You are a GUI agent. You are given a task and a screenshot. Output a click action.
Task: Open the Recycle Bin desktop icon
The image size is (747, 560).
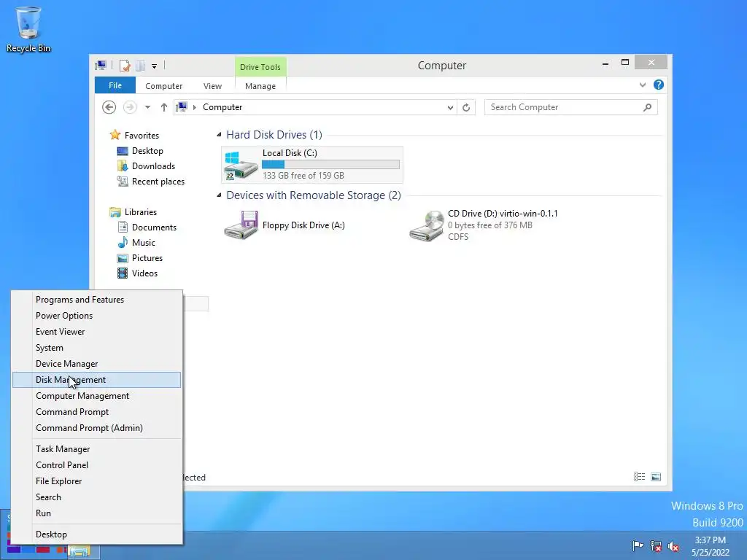click(28, 28)
